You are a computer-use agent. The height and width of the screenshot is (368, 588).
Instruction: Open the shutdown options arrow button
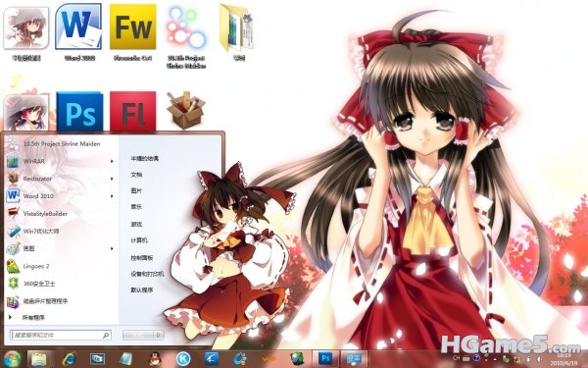click(159, 335)
